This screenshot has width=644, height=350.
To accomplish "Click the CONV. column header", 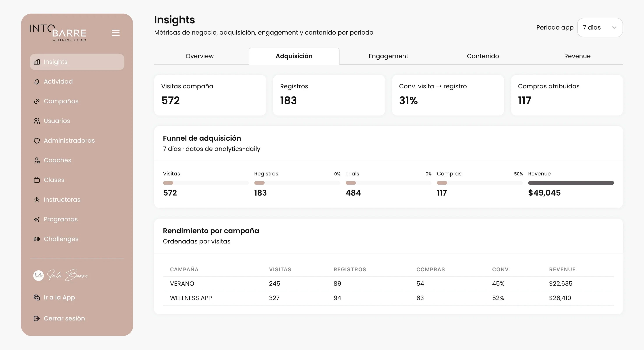I will tap(501, 270).
